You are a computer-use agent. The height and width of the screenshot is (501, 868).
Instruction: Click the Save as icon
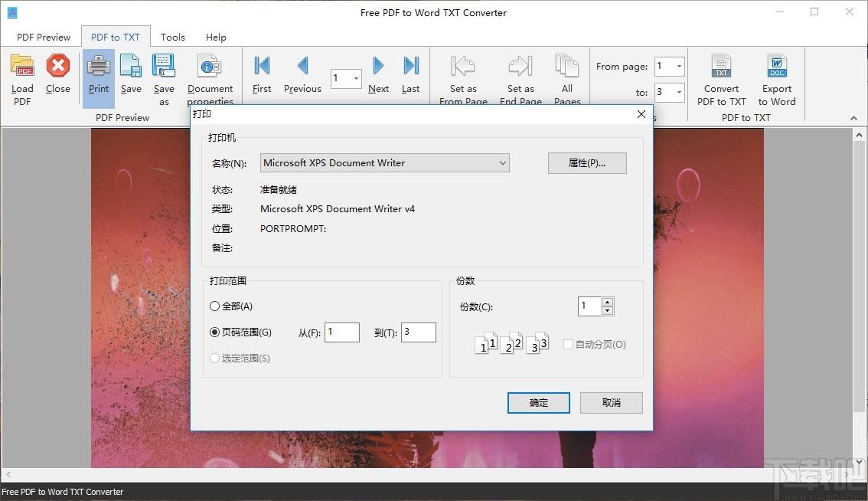coord(164,66)
